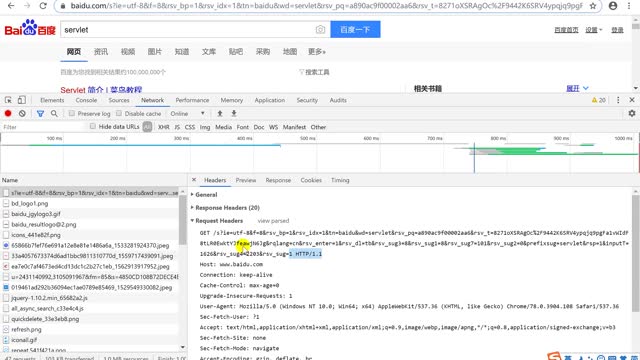
Task: Click the 百度一下 search button
Action: click(355, 29)
